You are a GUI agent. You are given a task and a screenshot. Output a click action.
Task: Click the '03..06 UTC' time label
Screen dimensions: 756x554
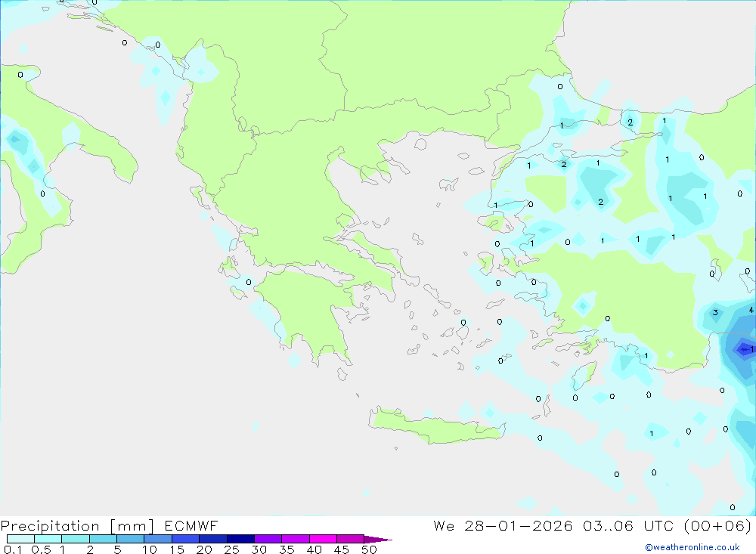627,525
